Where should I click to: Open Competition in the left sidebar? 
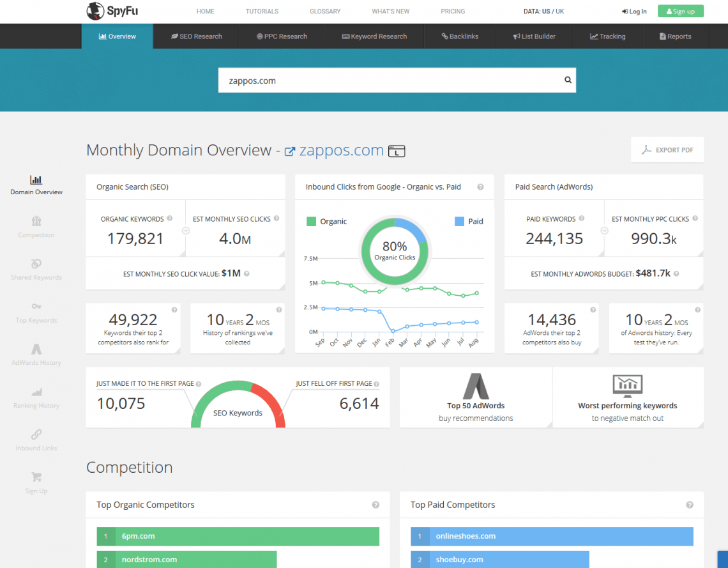[x=36, y=221]
